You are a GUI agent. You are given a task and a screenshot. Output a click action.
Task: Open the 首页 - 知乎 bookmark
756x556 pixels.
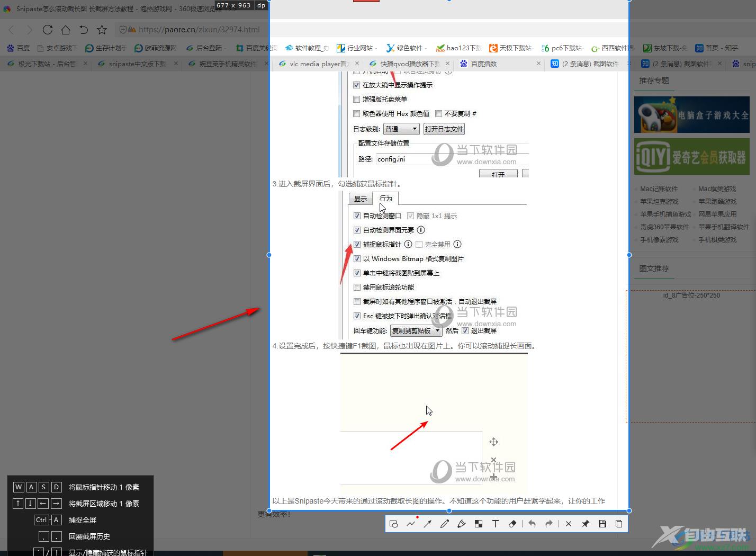(717, 48)
